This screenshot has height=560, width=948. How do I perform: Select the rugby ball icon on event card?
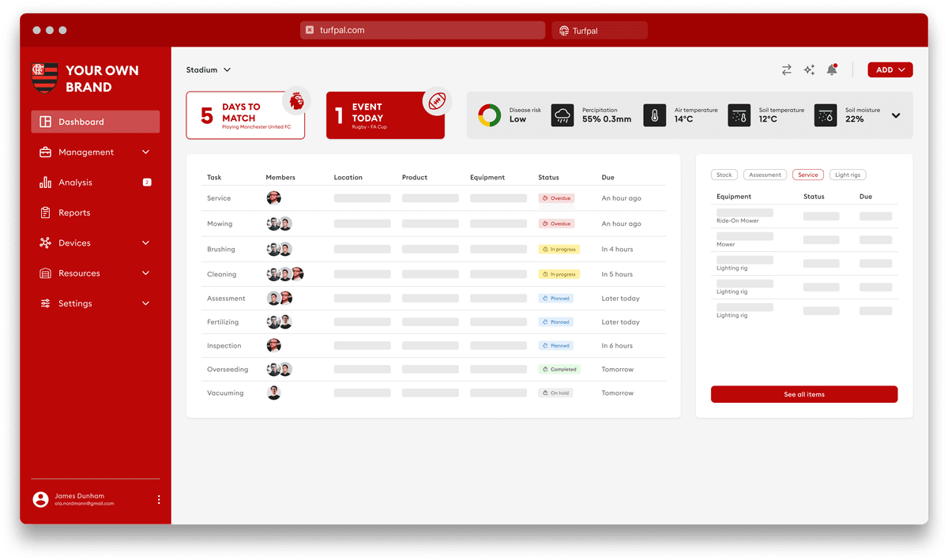(x=435, y=101)
